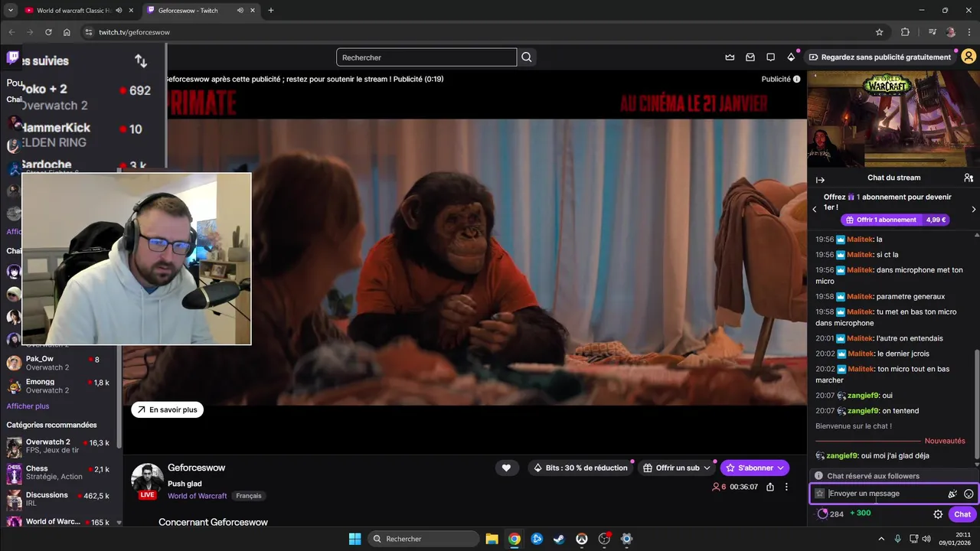The image size is (980, 551).
Task: View site information icon in address bar
Action: [89, 32]
